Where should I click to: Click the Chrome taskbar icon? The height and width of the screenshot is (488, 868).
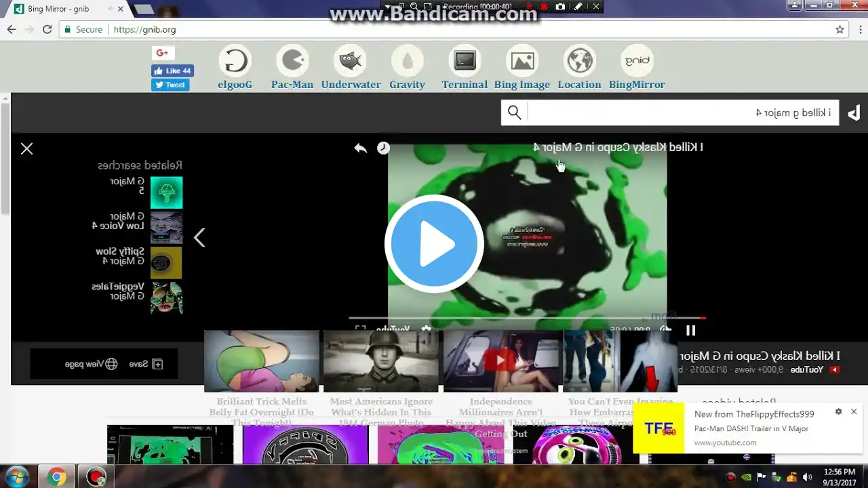pos(57,477)
